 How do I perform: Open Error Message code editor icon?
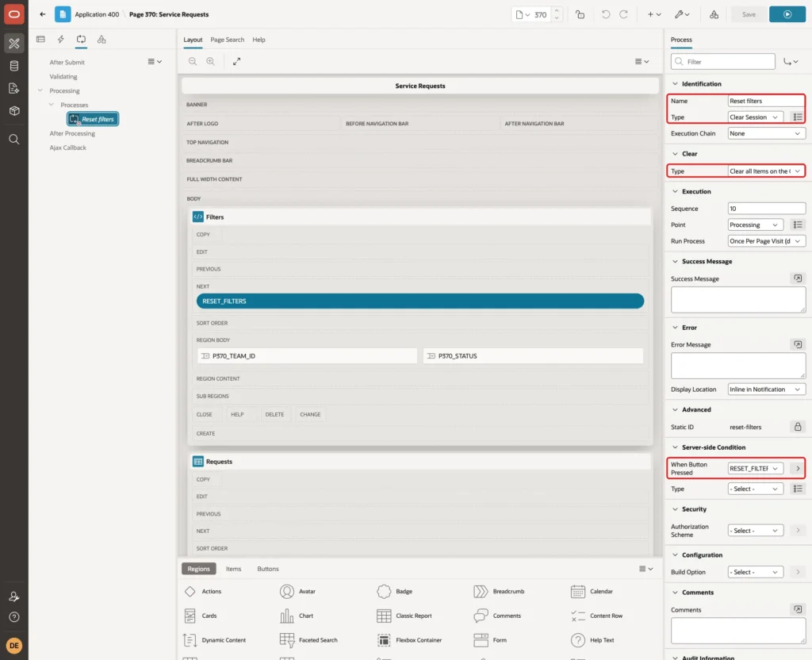click(798, 344)
